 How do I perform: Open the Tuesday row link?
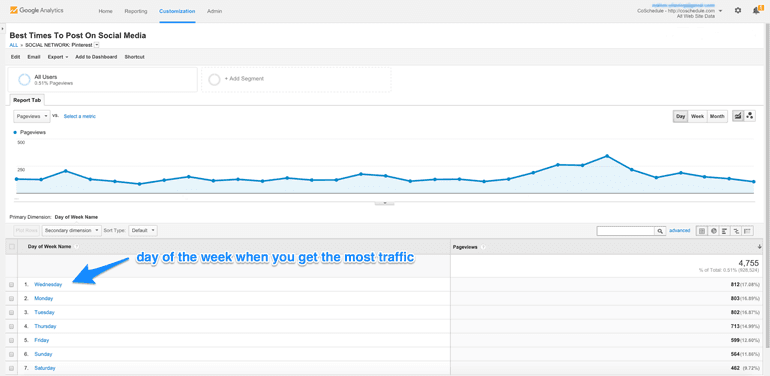44,312
